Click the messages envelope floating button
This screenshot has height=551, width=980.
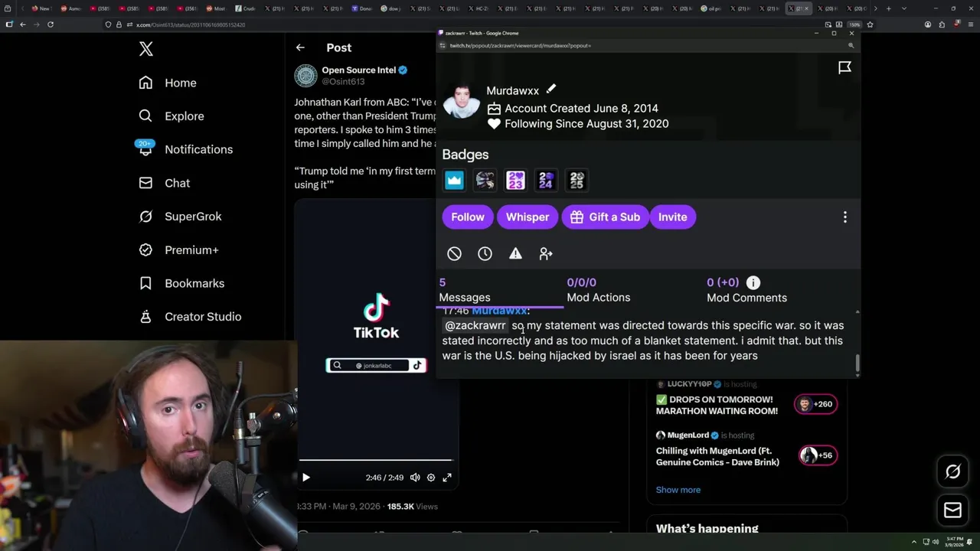pyautogui.click(x=953, y=510)
